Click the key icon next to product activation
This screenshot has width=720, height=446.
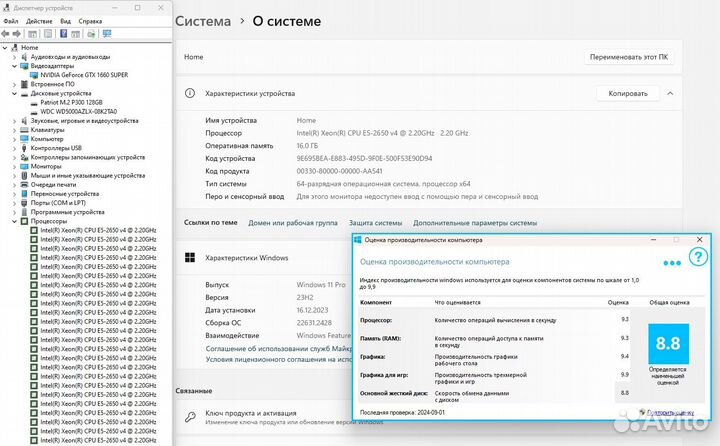[189, 412]
